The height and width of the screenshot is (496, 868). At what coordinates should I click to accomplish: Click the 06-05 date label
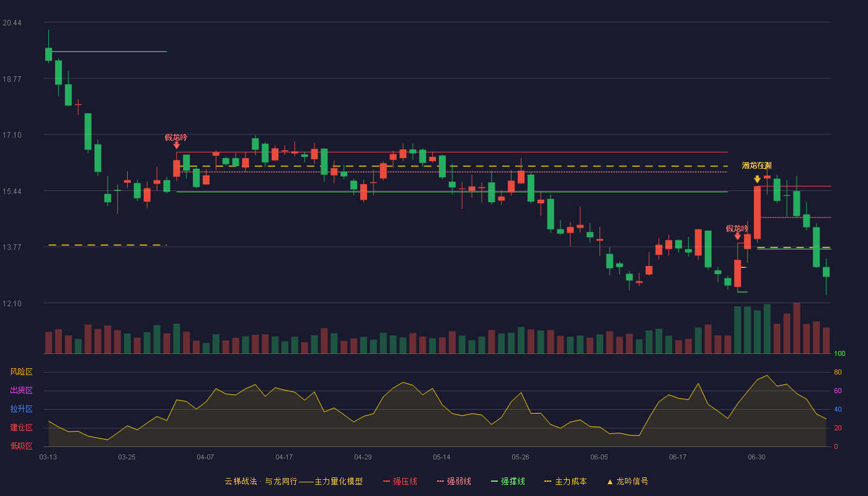[599, 457]
